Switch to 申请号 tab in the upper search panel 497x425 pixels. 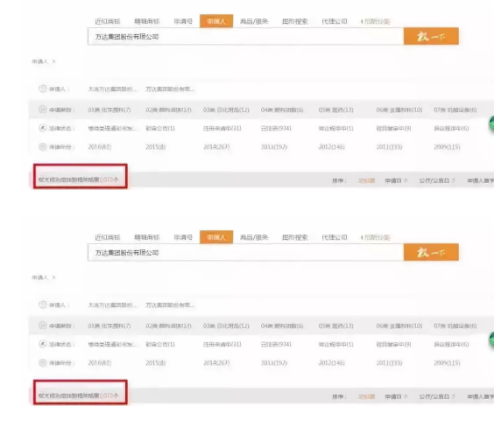183,21
